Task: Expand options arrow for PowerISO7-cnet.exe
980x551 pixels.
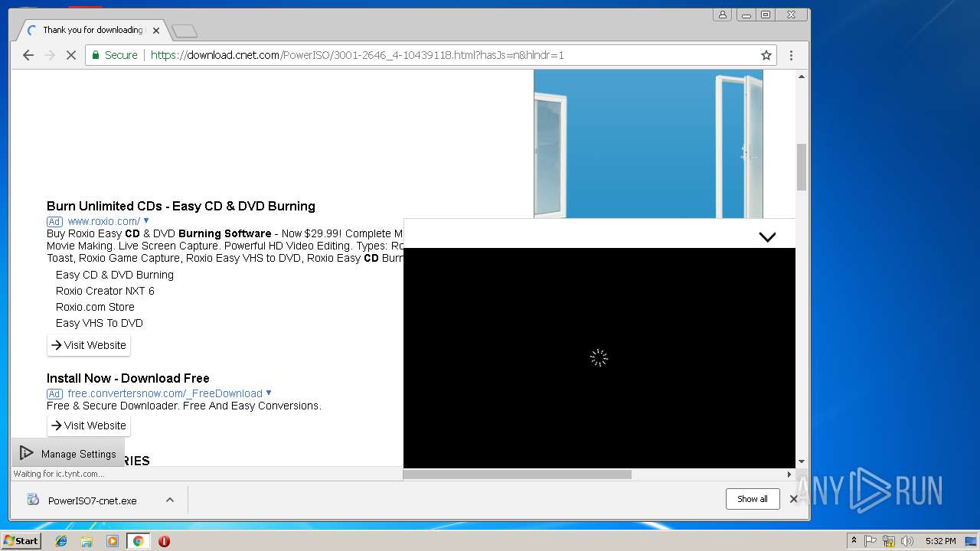Action: (x=170, y=500)
